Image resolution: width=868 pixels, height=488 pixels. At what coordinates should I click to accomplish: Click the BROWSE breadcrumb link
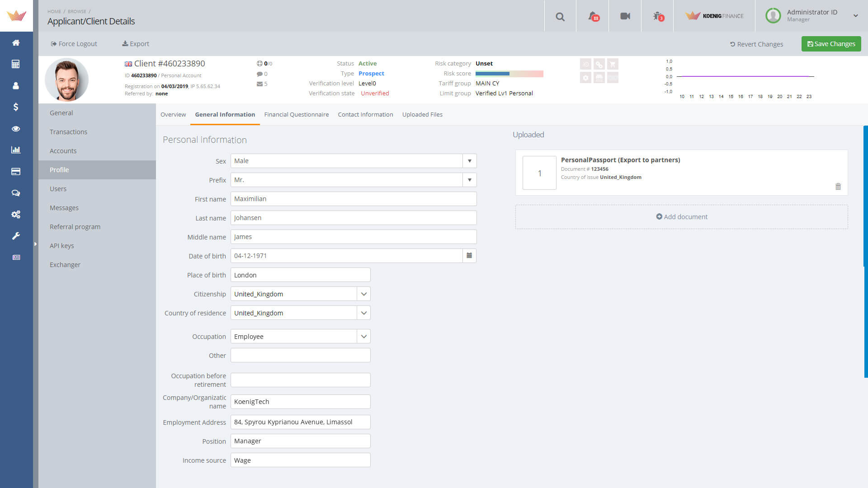point(77,11)
